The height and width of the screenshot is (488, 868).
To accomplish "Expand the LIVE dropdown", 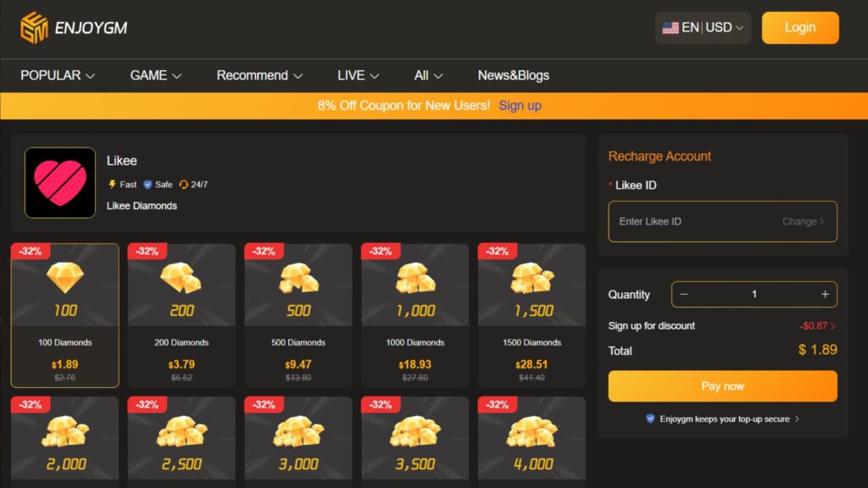I will coord(356,75).
